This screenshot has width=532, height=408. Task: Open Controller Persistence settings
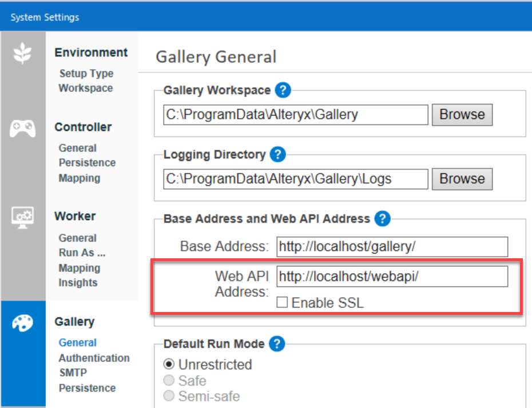(x=87, y=162)
